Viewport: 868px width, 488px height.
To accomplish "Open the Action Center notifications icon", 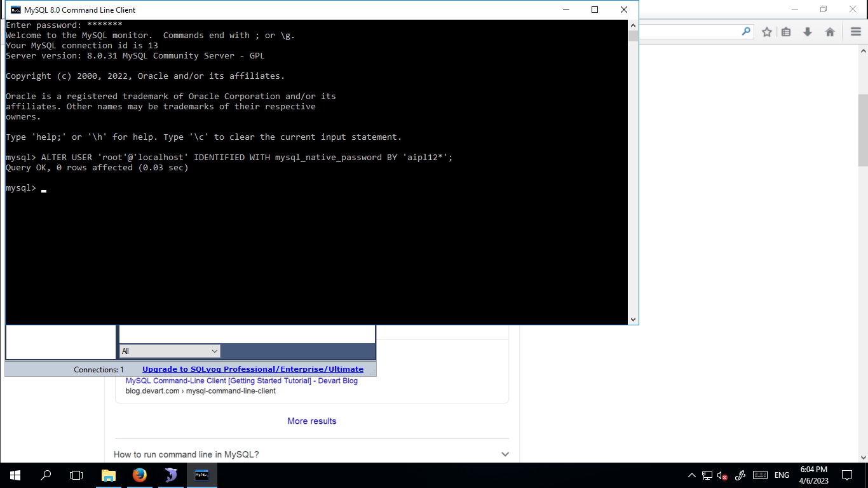I will tap(847, 475).
